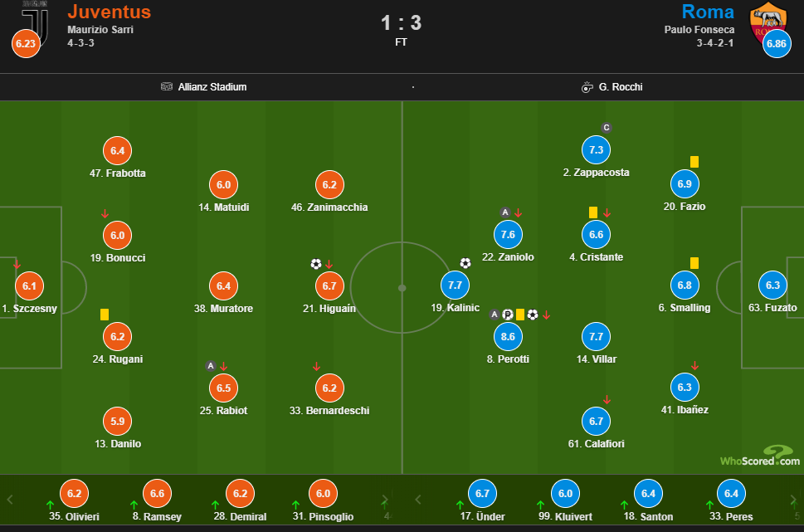This screenshot has width=804, height=532.
Task: Click the goal ball icon above Higuaín
Action: (x=316, y=264)
